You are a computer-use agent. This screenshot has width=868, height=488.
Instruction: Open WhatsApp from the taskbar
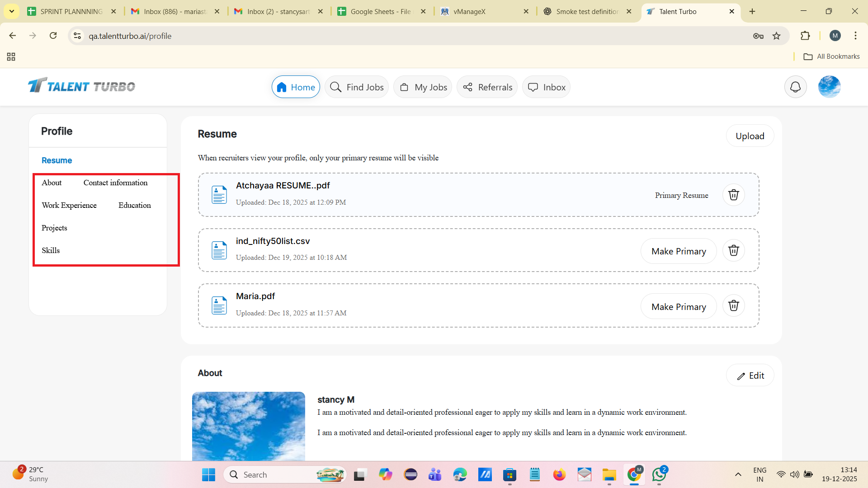coord(659,474)
